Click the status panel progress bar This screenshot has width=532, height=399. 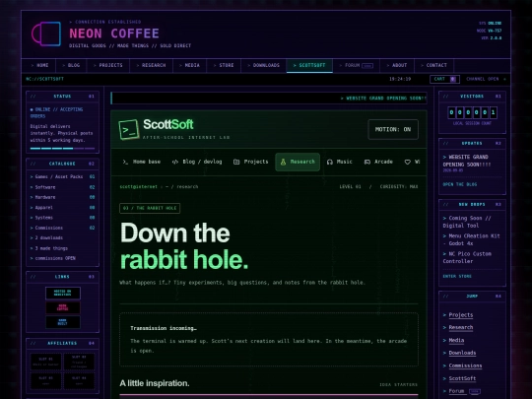tap(62, 148)
